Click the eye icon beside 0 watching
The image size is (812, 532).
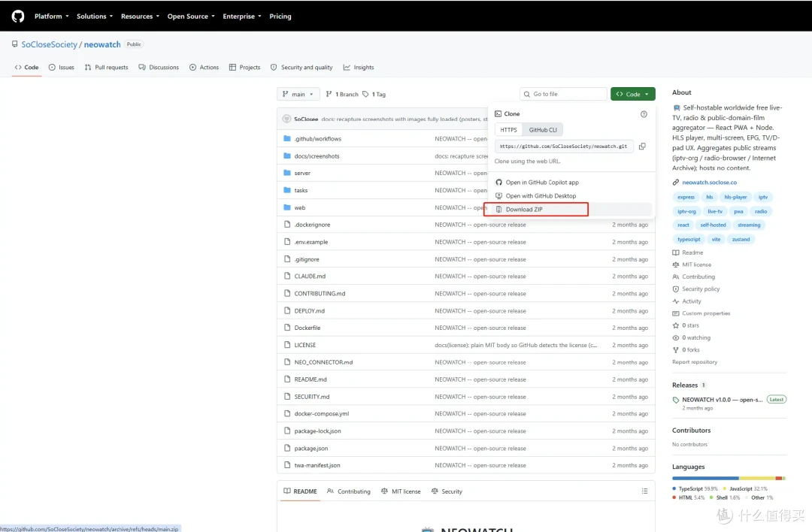(676, 338)
